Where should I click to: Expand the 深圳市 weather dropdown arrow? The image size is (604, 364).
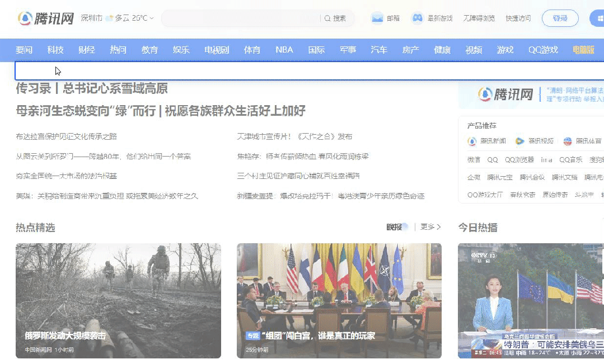pyautogui.click(x=152, y=18)
